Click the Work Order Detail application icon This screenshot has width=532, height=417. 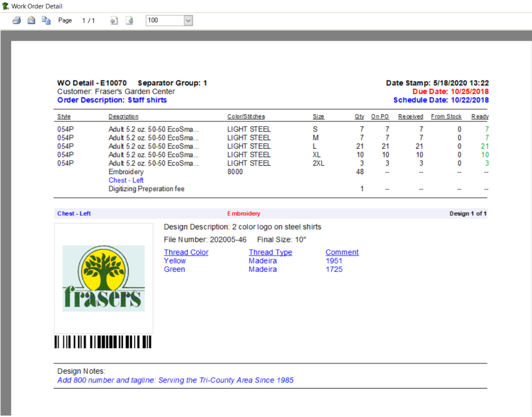4,6
